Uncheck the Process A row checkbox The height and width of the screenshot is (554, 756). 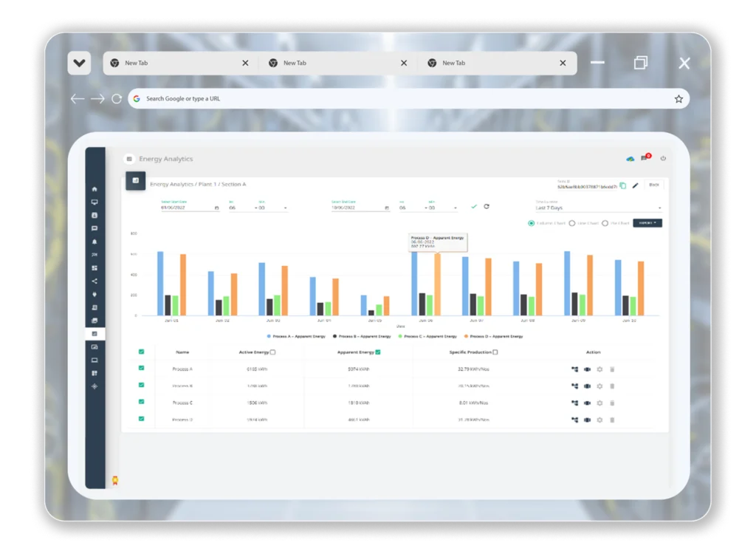point(142,369)
